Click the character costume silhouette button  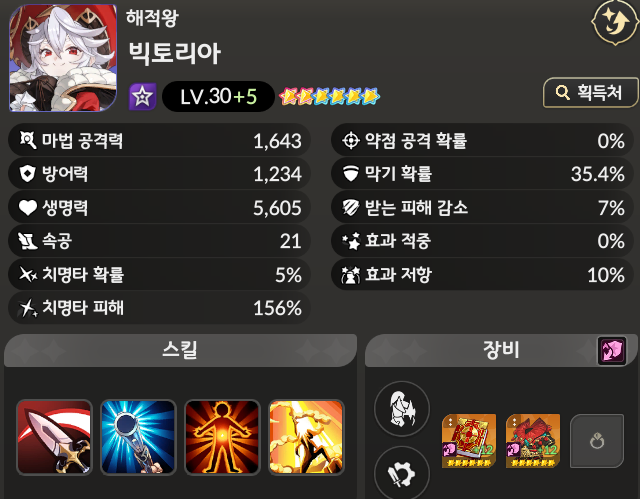tap(402, 408)
